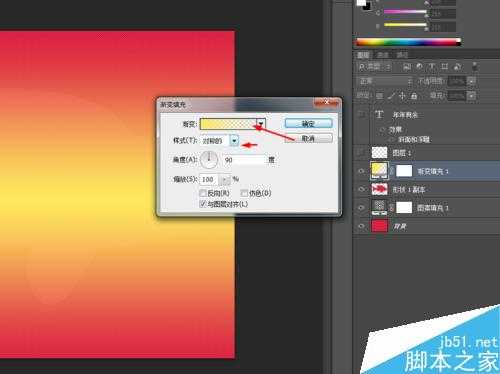Pick a color from the spectrum ramp
The width and height of the screenshot is (500, 374).
409,42
